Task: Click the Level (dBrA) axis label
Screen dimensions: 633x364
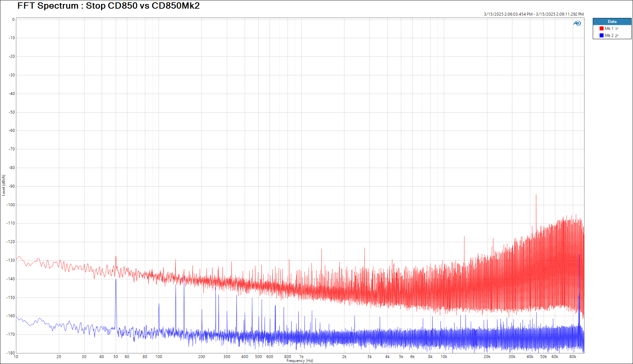Action: (x=4, y=185)
